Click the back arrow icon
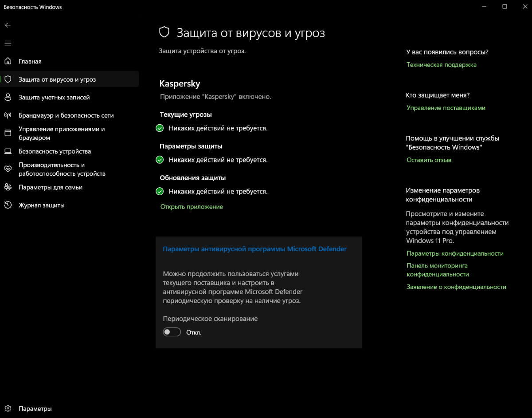Screen dimensions: 532x418 8,25
